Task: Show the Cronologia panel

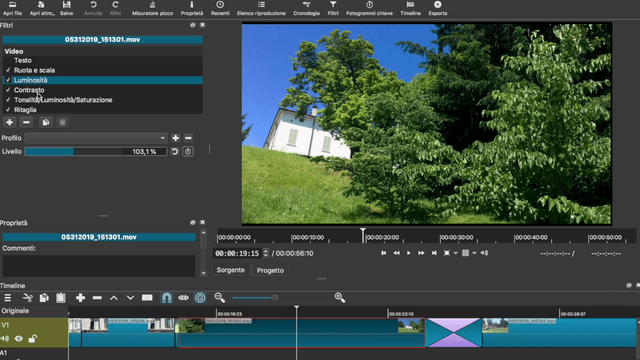Action: coord(306,8)
